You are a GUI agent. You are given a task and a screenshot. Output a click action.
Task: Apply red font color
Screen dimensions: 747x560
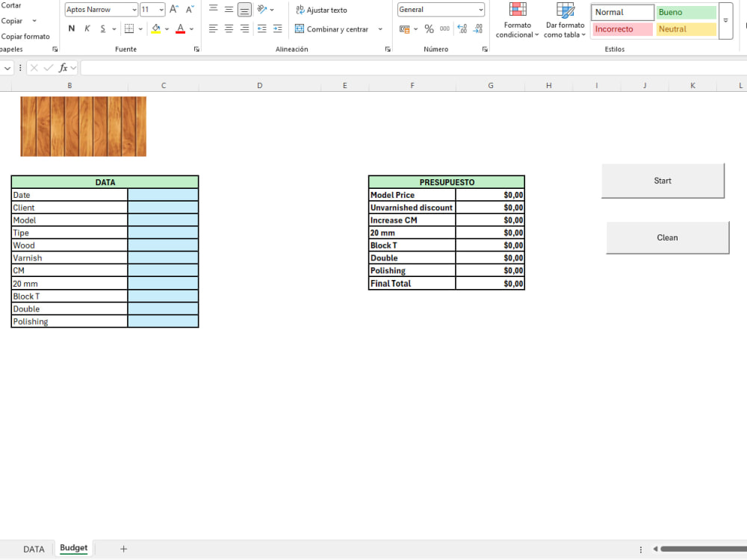(x=181, y=28)
